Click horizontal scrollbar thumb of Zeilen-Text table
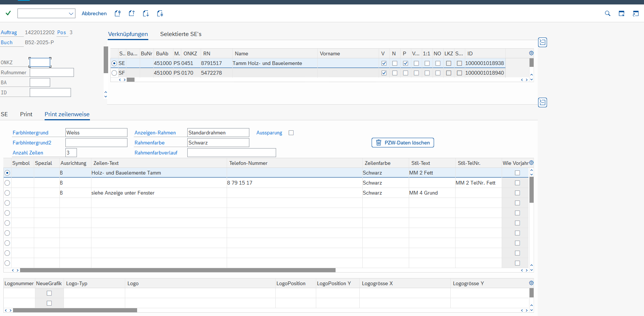 (178, 270)
